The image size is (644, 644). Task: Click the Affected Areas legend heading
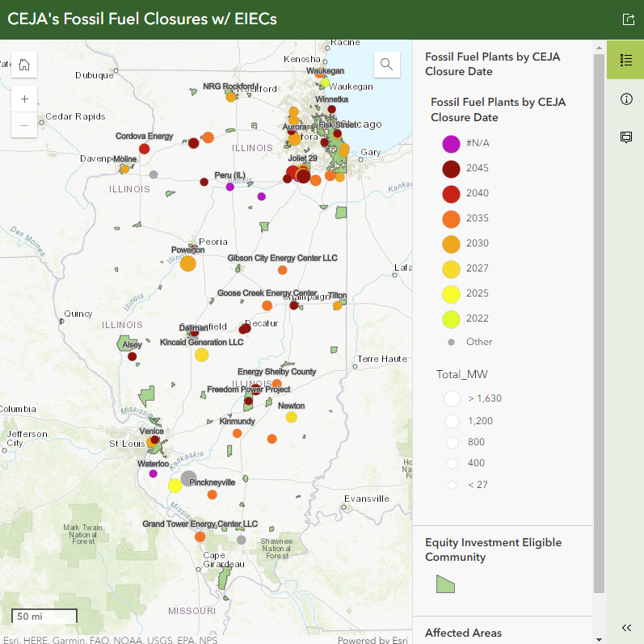pyautogui.click(x=463, y=633)
